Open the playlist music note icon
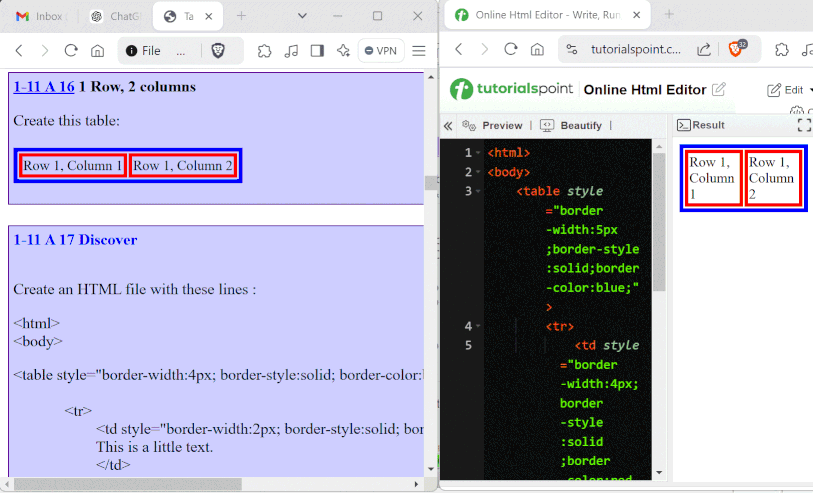The width and height of the screenshot is (813, 493). pos(291,51)
